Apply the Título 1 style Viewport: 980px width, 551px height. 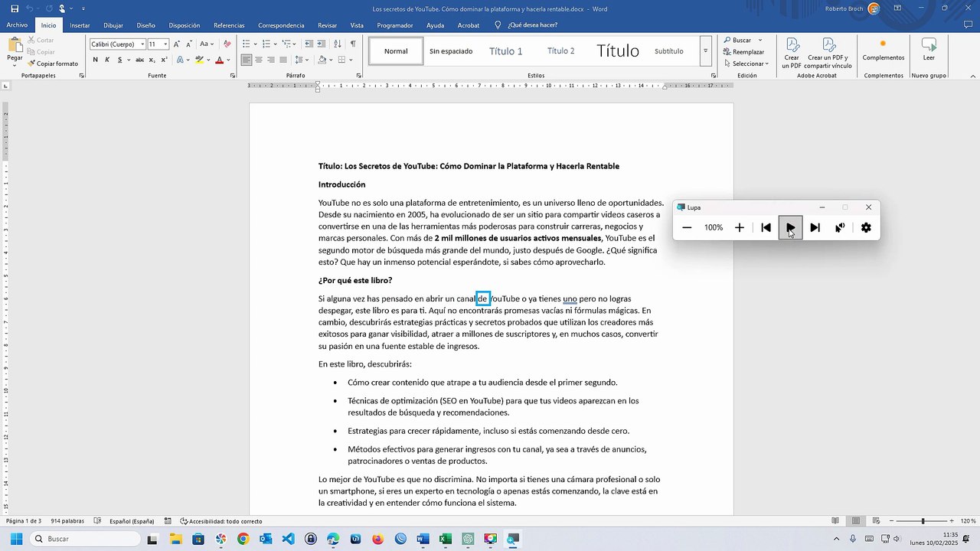505,51
